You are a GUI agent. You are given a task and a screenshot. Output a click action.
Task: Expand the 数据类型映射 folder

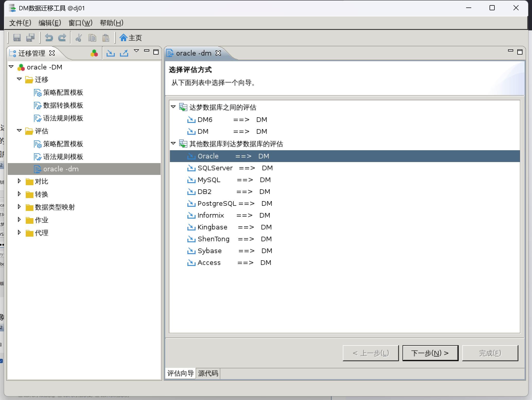point(19,207)
